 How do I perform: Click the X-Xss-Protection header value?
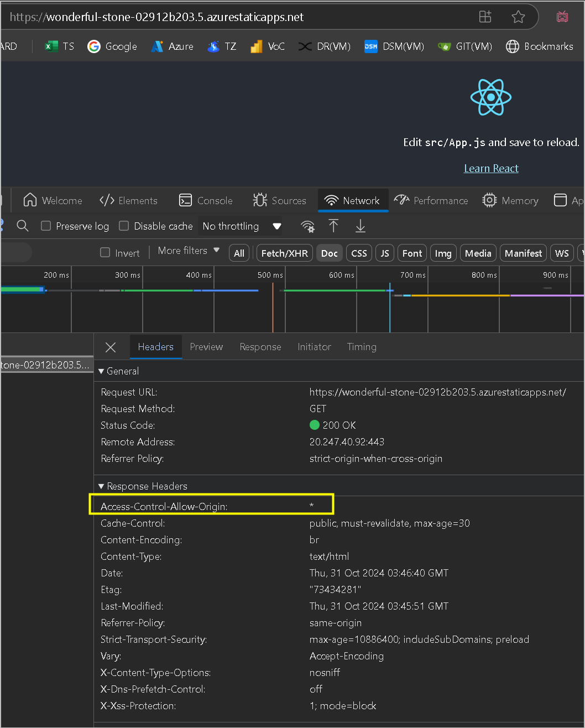click(343, 706)
